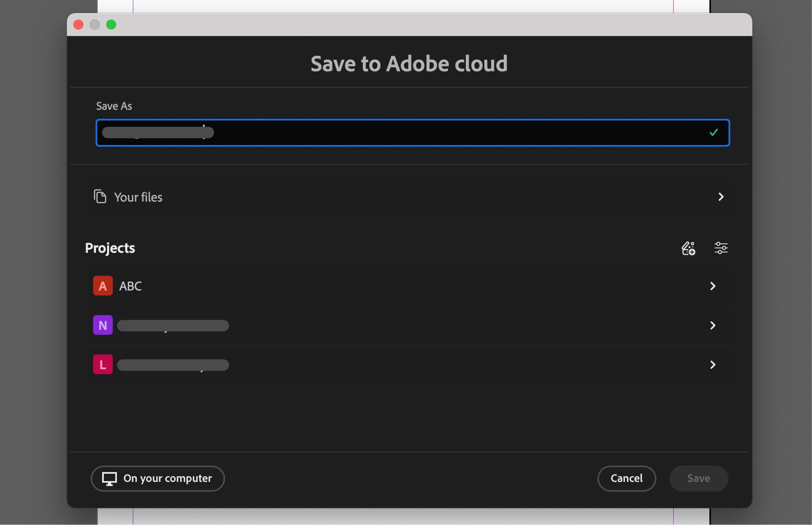812x525 pixels.
Task: Choose On your computer instead of cloud
Action: pos(157,479)
